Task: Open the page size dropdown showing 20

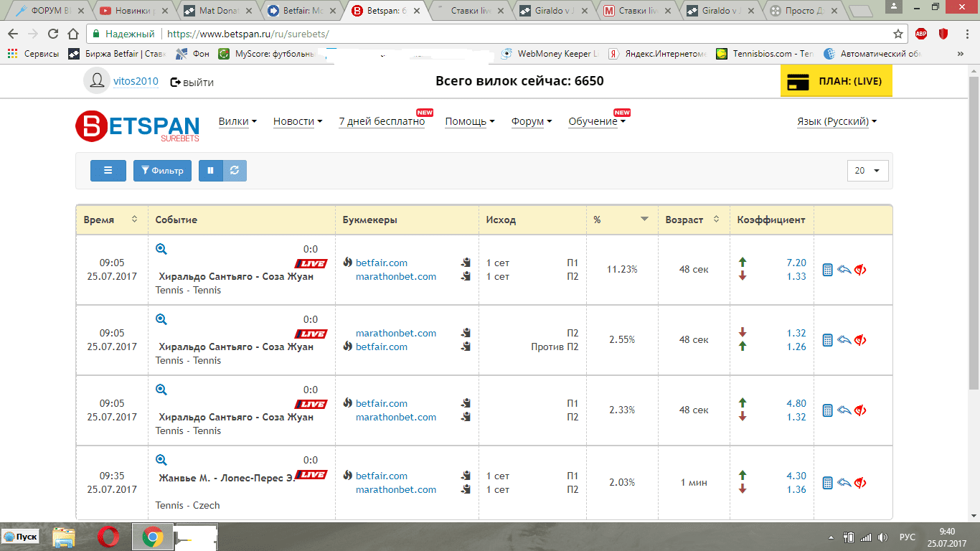Action: [x=867, y=171]
